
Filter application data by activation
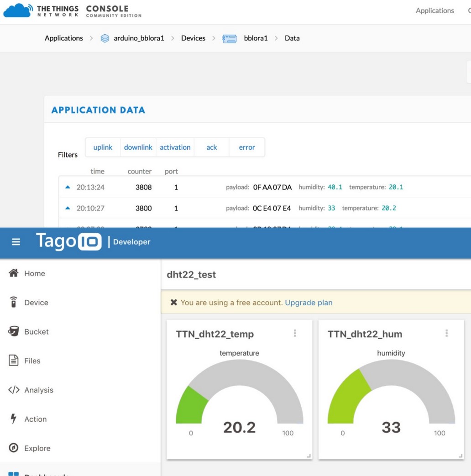tap(175, 147)
